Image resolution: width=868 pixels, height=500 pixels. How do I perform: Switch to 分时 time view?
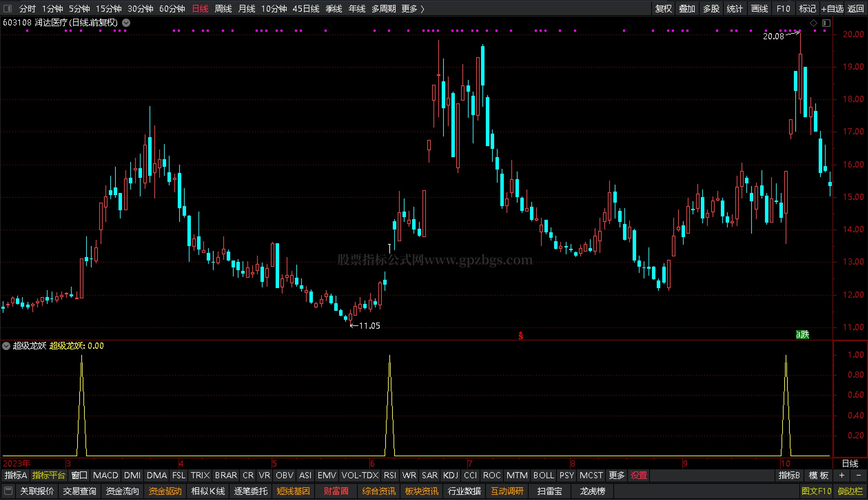27,9
